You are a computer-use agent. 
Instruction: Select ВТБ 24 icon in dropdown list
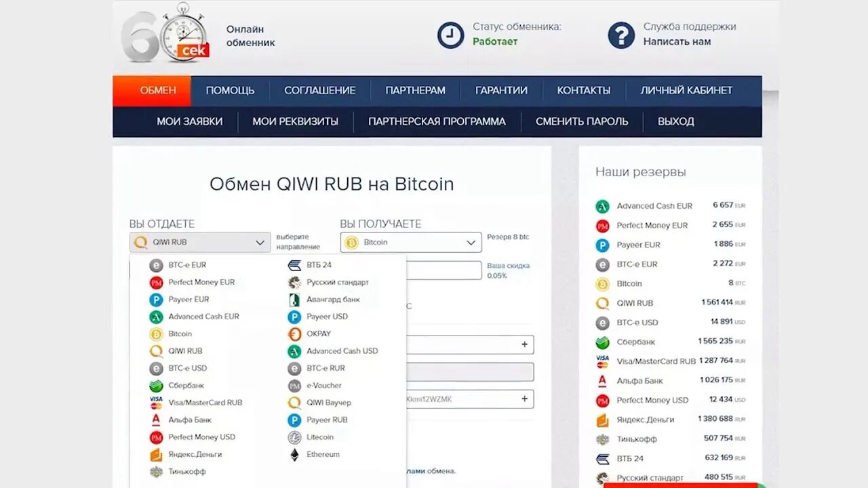coord(294,265)
